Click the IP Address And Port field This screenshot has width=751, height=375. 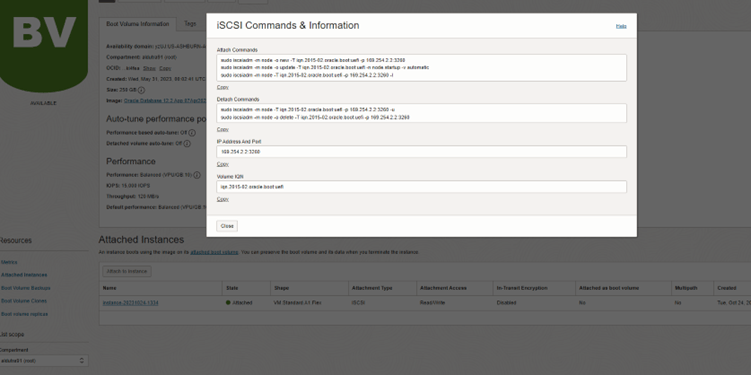[x=421, y=152]
